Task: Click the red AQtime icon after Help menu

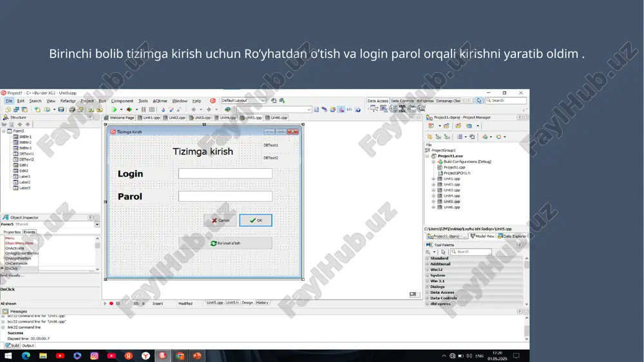Action: 213,100
